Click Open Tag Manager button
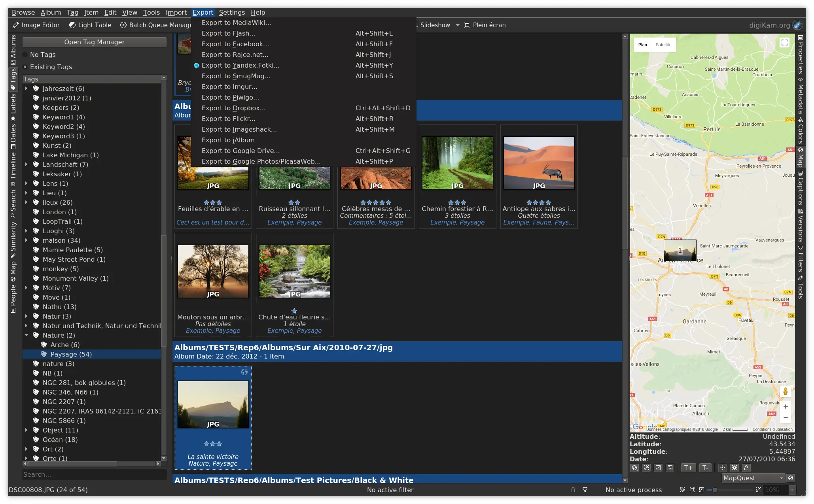Image resolution: width=814 pixels, height=504 pixels. click(95, 41)
